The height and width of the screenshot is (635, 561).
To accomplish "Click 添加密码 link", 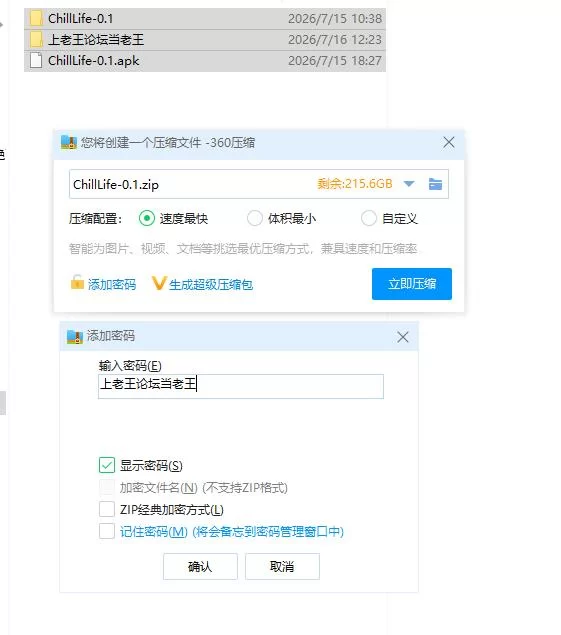I will [x=112, y=284].
